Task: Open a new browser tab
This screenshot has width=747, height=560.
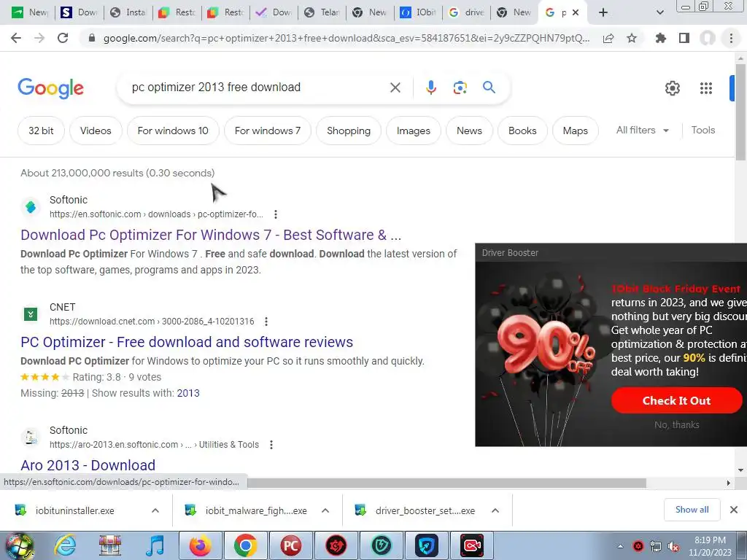Action: [603, 12]
